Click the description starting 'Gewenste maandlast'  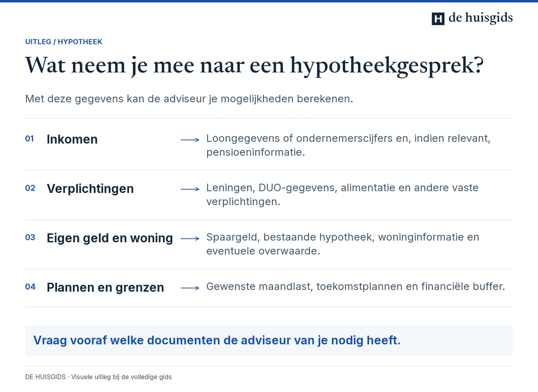click(356, 286)
